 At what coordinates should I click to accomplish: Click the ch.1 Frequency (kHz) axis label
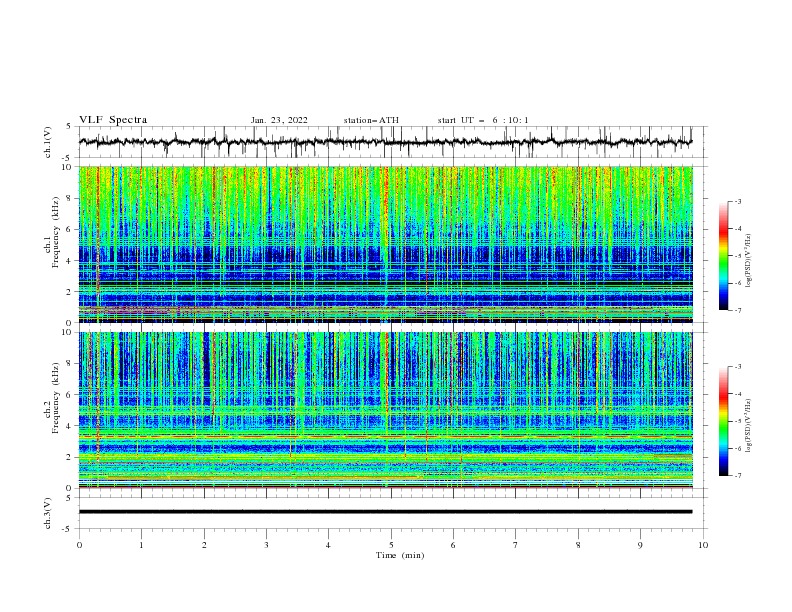(x=51, y=232)
